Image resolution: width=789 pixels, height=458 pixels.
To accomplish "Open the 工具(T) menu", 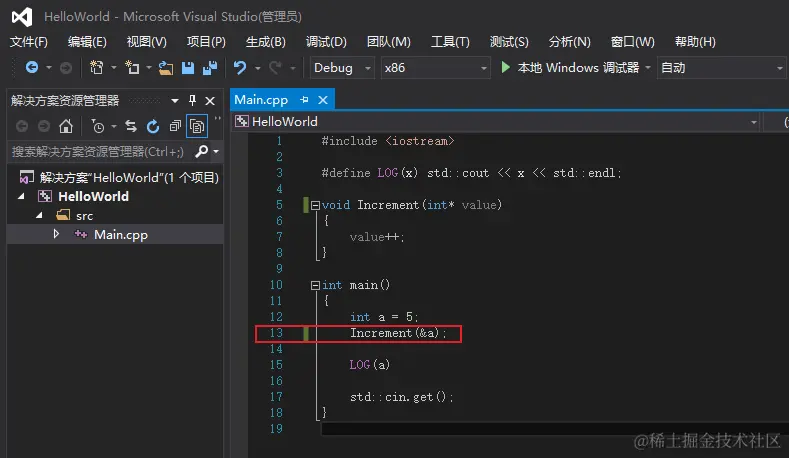I will tap(450, 42).
